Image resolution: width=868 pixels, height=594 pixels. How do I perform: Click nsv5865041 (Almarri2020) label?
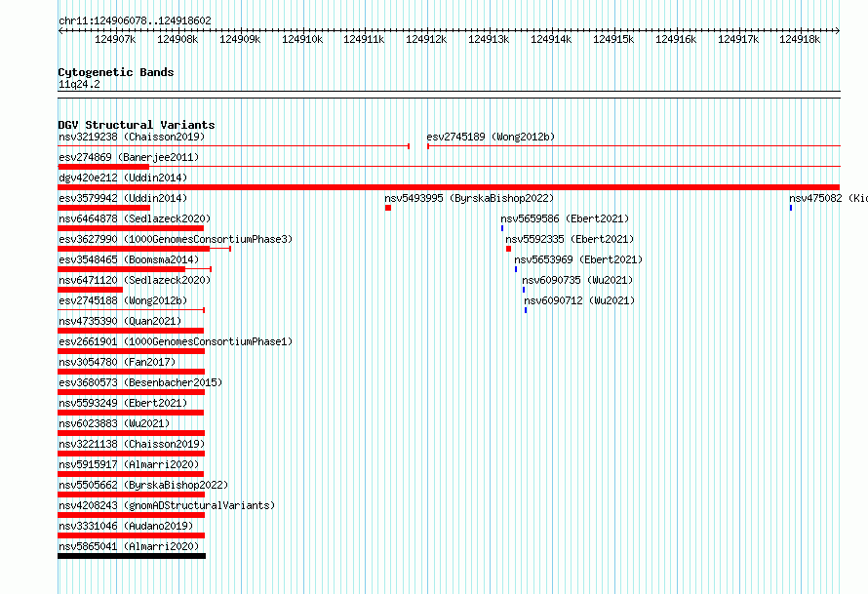(129, 546)
